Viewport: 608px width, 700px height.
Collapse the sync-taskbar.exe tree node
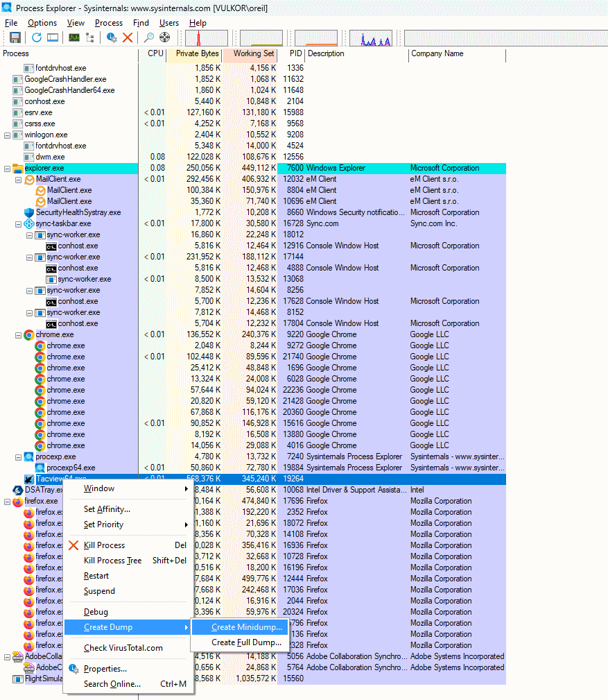pyautogui.click(x=18, y=224)
